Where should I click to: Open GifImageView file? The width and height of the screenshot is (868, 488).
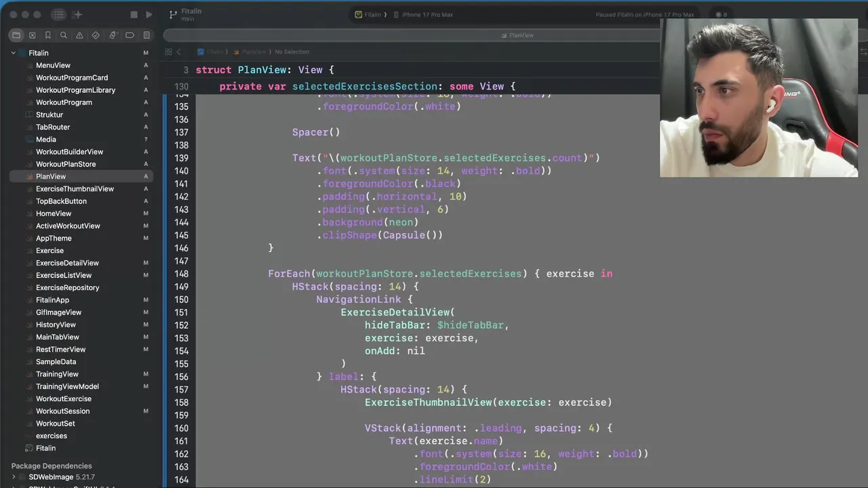tap(58, 312)
